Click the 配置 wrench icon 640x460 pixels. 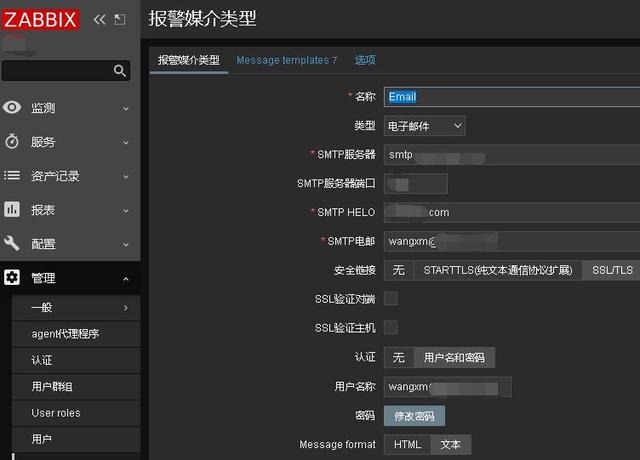[12, 244]
